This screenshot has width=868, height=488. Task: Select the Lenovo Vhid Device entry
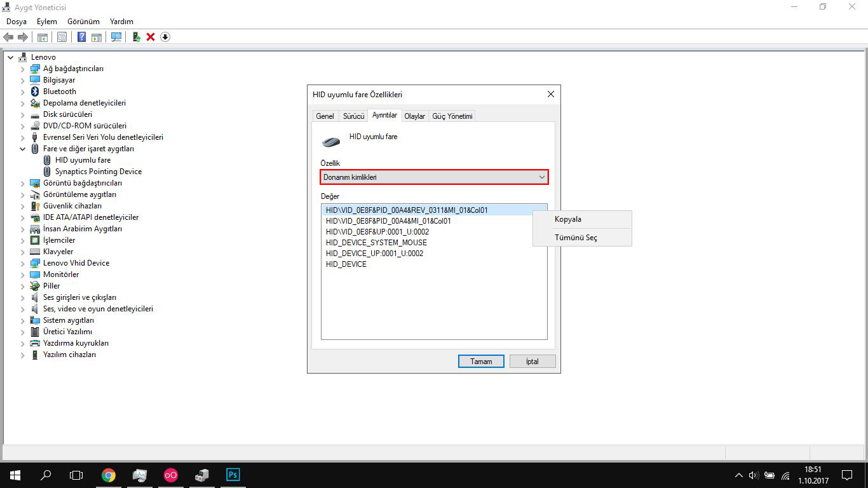coord(76,263)
